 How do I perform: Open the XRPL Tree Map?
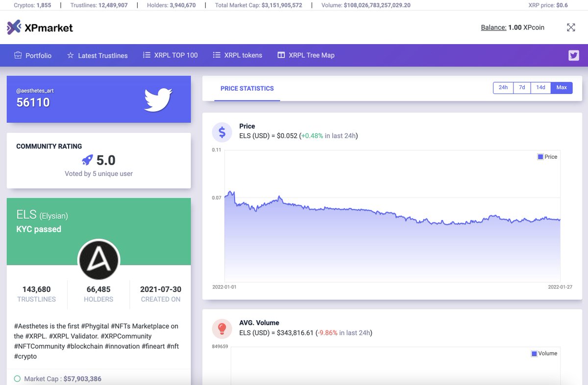click(306, 55)
